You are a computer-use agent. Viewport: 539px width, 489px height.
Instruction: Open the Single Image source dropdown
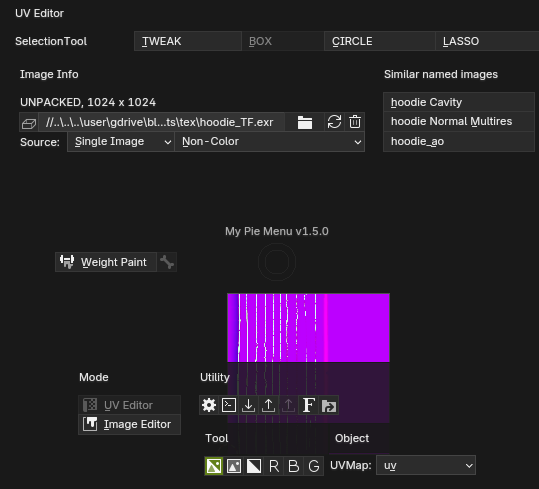[121, 142]
